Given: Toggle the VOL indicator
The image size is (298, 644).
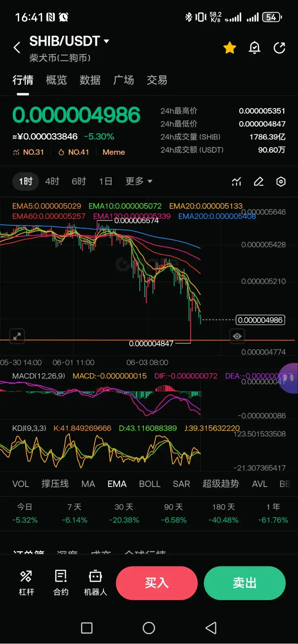Looking at the screenshot, I should (x=21, y=484).
